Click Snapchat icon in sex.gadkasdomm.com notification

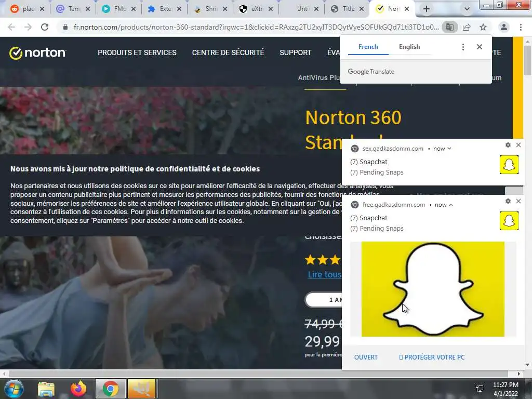point(509,165)
